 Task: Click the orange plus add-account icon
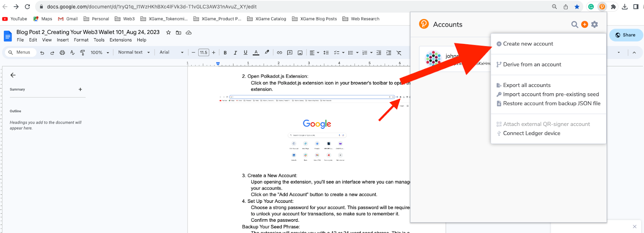coord(584,25)
